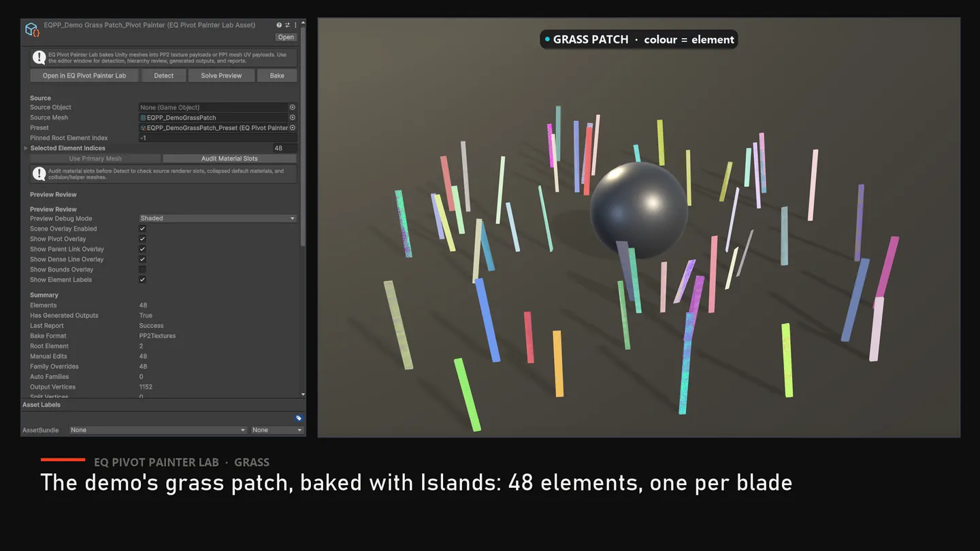
Task: Click the Source Mesh object picker icon
Action: click(x=293, y=118)
